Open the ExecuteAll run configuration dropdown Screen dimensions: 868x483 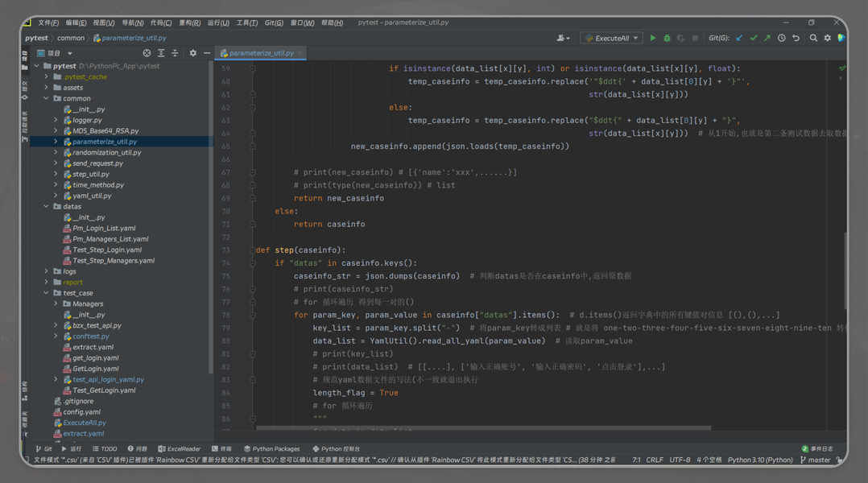point(612,38)
